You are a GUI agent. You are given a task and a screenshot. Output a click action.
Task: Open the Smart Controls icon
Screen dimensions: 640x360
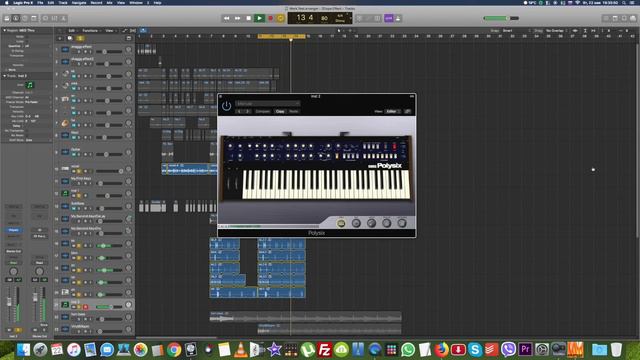(45, 18)
